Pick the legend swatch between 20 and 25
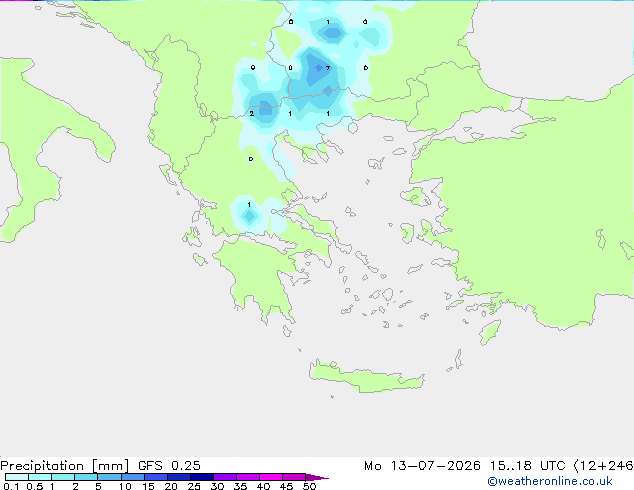The width and height of the screenshot is (634, 490). [178, 477]
